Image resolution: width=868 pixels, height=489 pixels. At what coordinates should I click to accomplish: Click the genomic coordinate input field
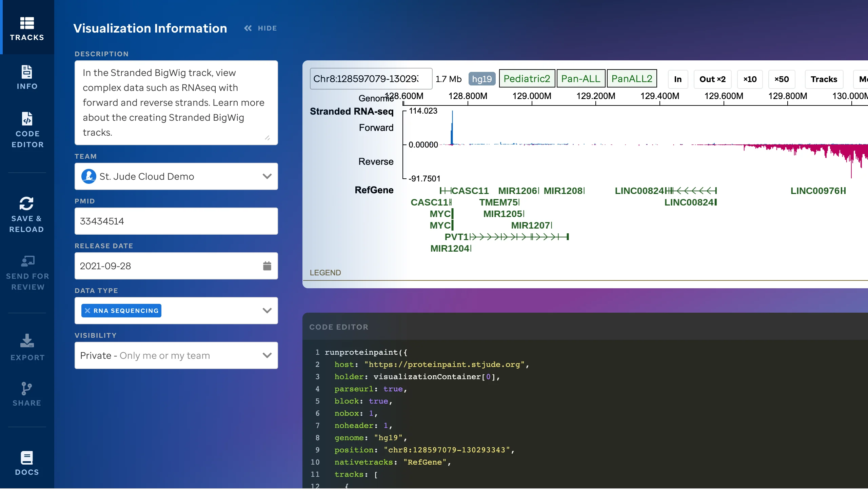coord(371,79)
